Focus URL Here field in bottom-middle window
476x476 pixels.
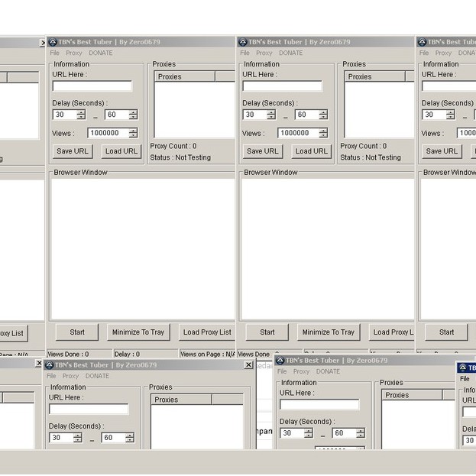pyautogui.click(x=319, y=404)
